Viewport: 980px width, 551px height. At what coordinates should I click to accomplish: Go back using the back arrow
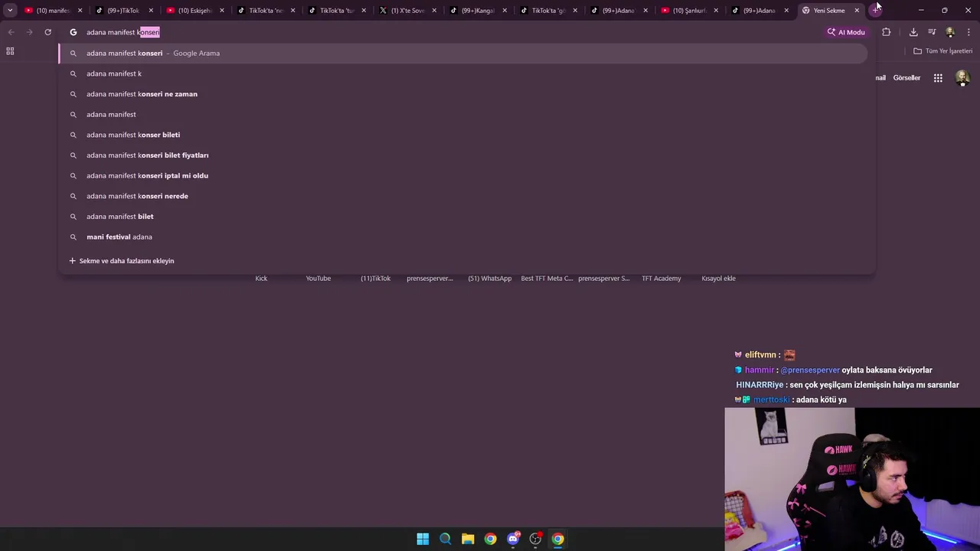point(11,32)
